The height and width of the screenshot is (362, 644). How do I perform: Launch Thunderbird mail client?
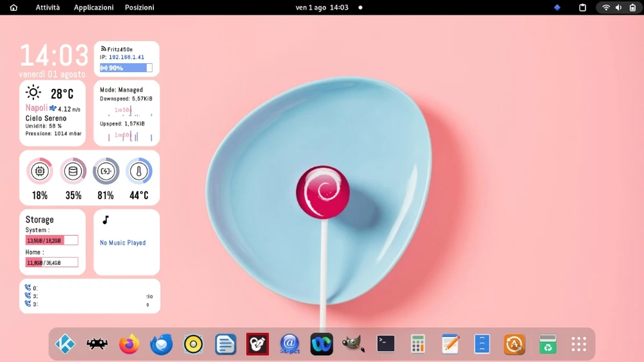[x=162, y=344]
